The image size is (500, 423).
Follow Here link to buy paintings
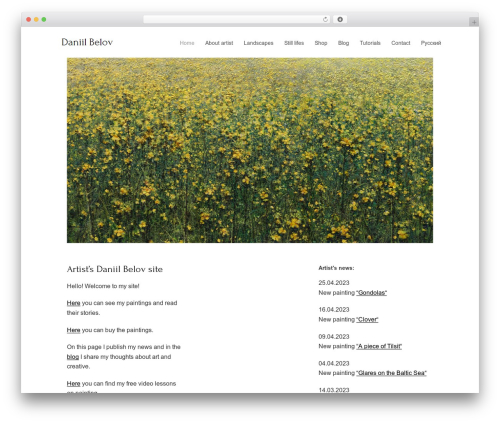click(x=73, y=330)
